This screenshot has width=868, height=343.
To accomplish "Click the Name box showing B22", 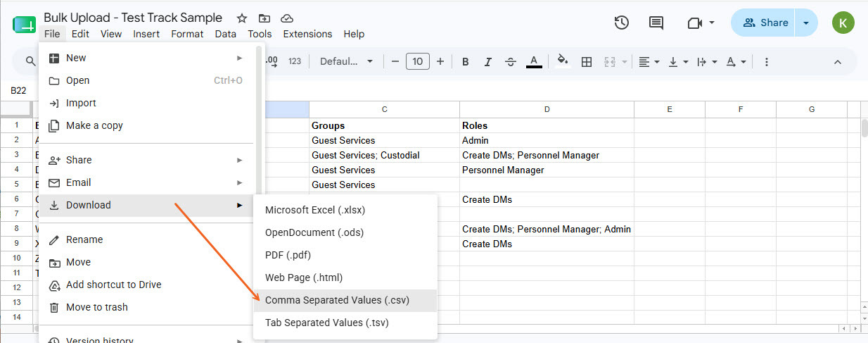I will tap(19, 90).
